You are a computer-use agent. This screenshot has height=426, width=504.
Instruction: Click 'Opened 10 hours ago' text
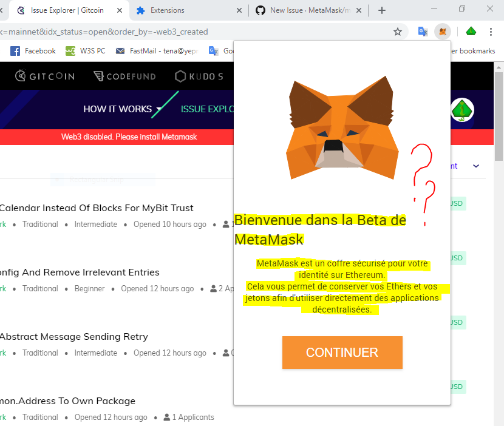pyautogui.click(x=169, y=225)
